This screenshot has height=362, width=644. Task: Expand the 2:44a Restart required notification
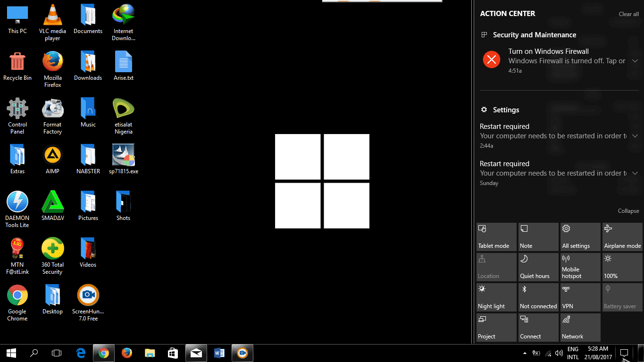click(635, 136)
